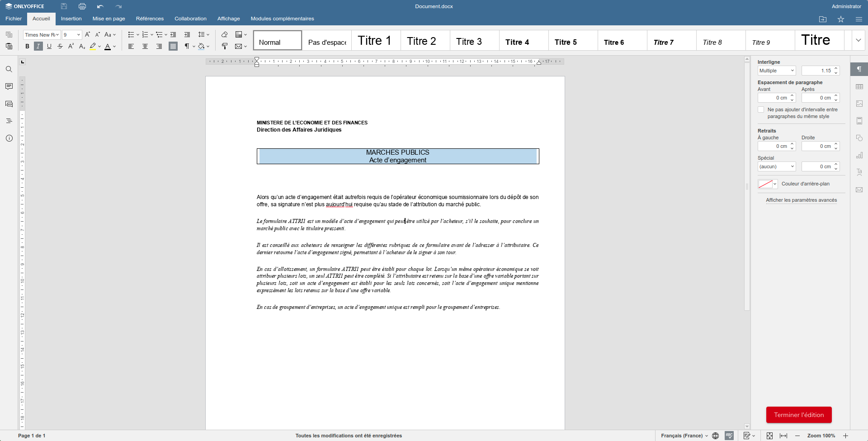Click Set document language globe icon

click(x=715, y=436)
